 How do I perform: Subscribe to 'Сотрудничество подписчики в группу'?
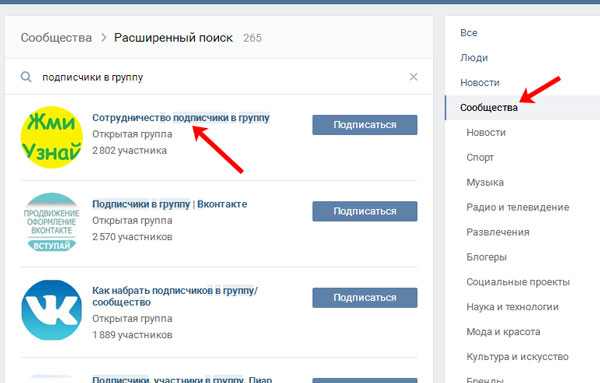tap(365, 125)
